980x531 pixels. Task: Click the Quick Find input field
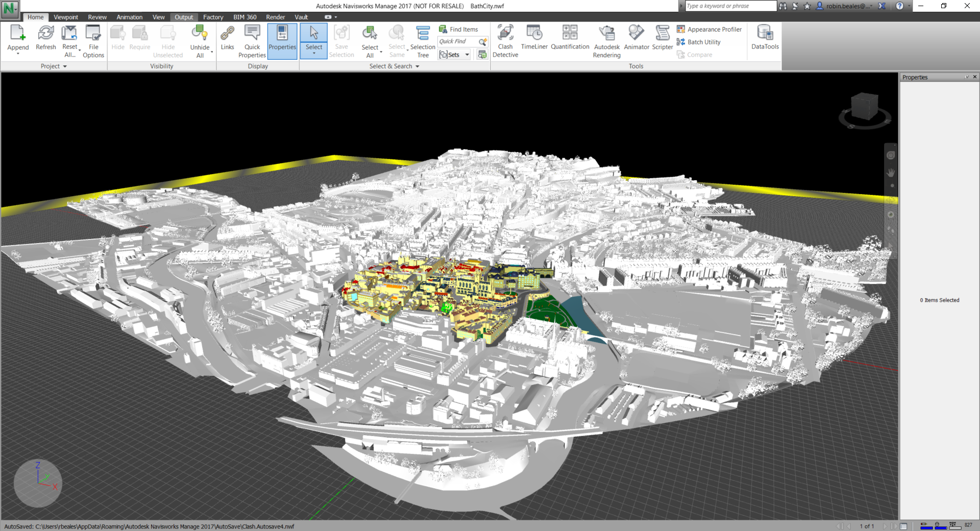pos(457,41)
